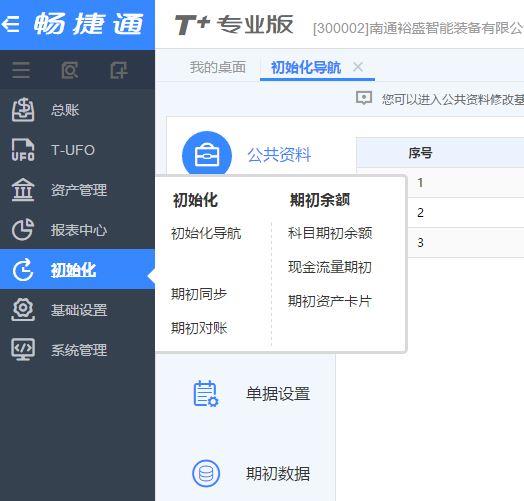Click company name 南通裕盛智能装备 in header

pos(418,28)
